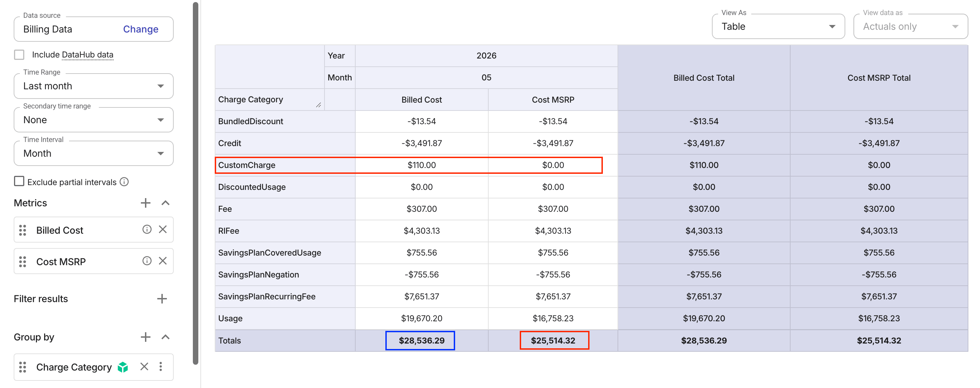This screenshot has width=980, height=388.
Task: Click the green cube icon on Charge Category
Action: pyautogui.click(x=123, y=367)
